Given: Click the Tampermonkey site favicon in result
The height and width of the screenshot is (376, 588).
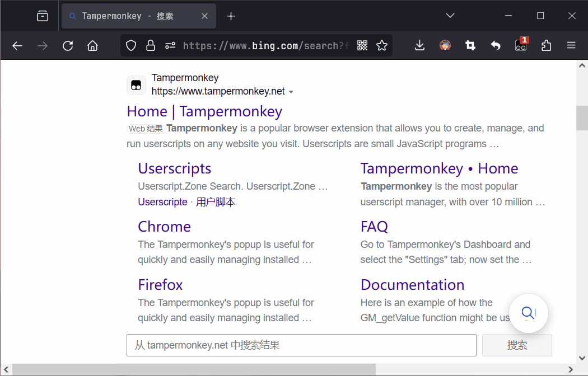Looking at the screenshot, I should (136, 86).
